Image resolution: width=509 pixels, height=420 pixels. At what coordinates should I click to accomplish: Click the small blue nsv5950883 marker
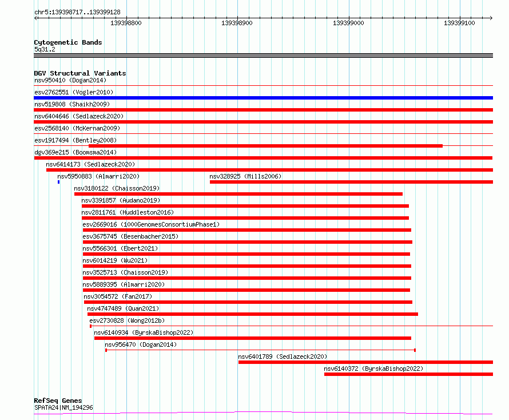coord(59,182)
